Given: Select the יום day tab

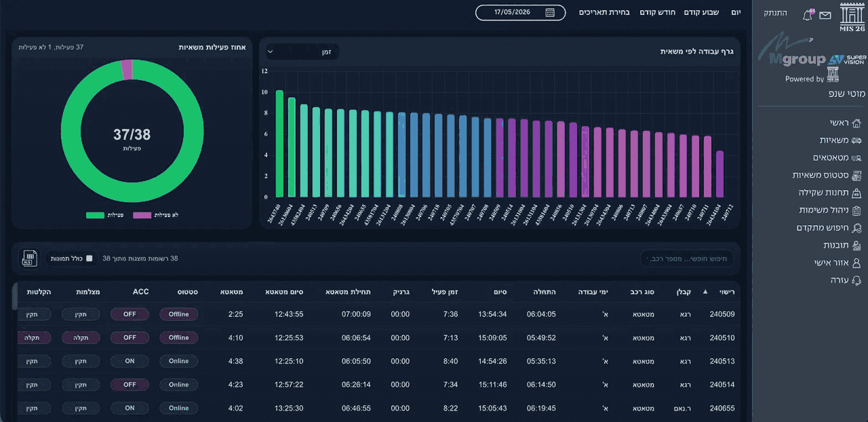Looking at the screenshot, I should pyautogui.click(x=736, y=12).
